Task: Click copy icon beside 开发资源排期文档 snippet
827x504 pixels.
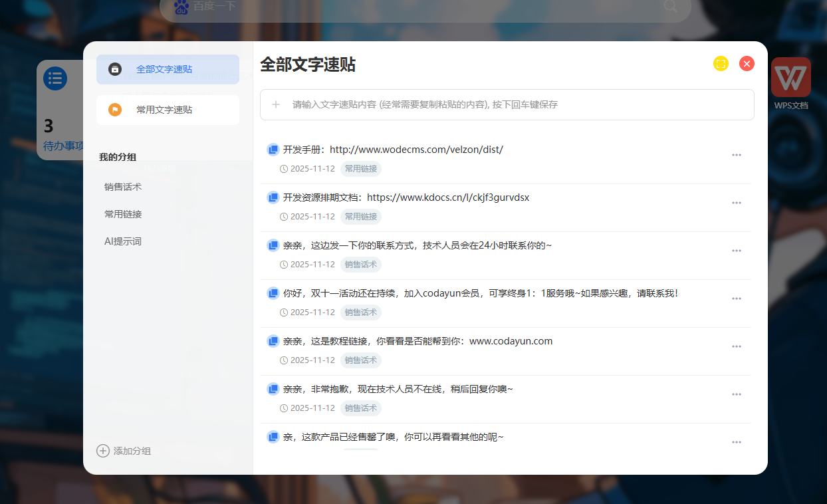Action: pos(273,197)
